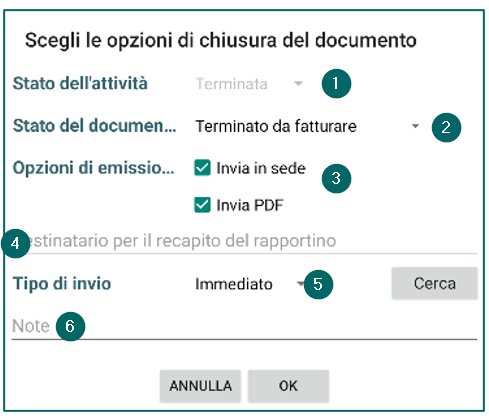This screenshot has width=489, height=418.
Task: Click the numbered marker 6 badge
Action: [x=70, y=326]
